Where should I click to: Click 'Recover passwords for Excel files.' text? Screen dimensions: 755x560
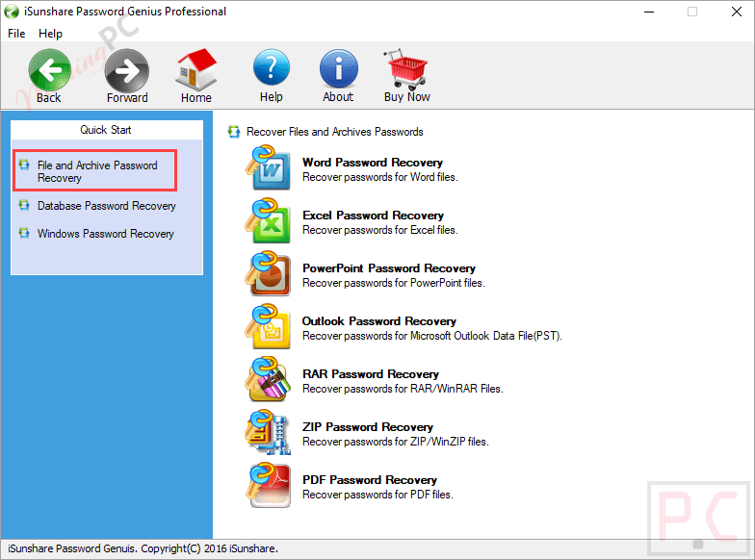[379, 230]
